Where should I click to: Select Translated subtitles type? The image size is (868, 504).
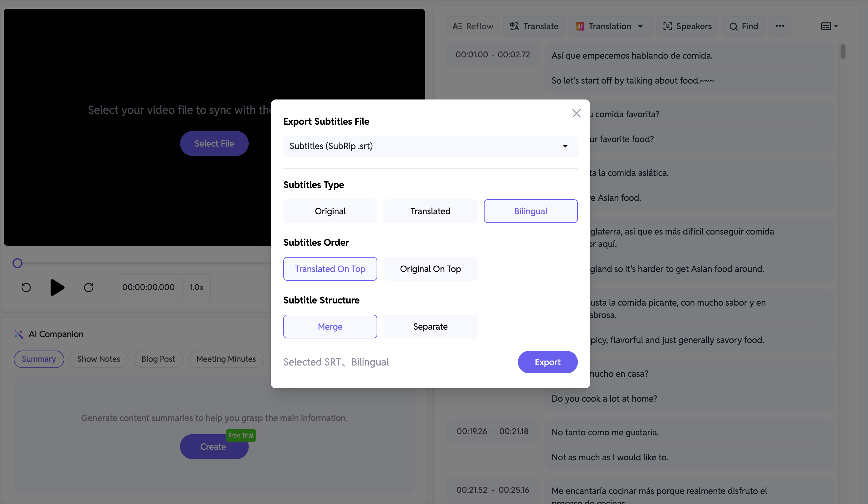[430, 211]
